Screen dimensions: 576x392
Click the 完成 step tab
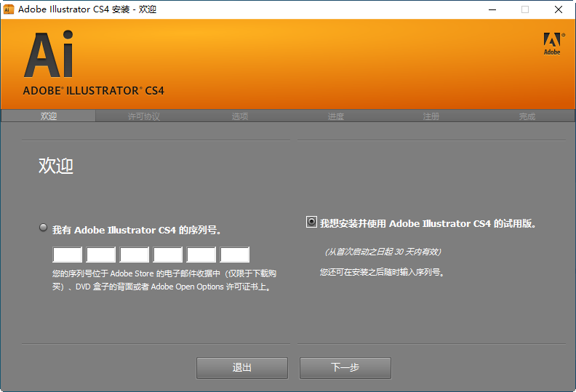(x=527, y=116)
